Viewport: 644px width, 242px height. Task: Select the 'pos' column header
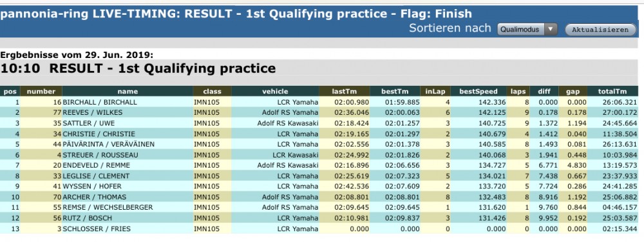pyautogui.click(x=10, y=92)
